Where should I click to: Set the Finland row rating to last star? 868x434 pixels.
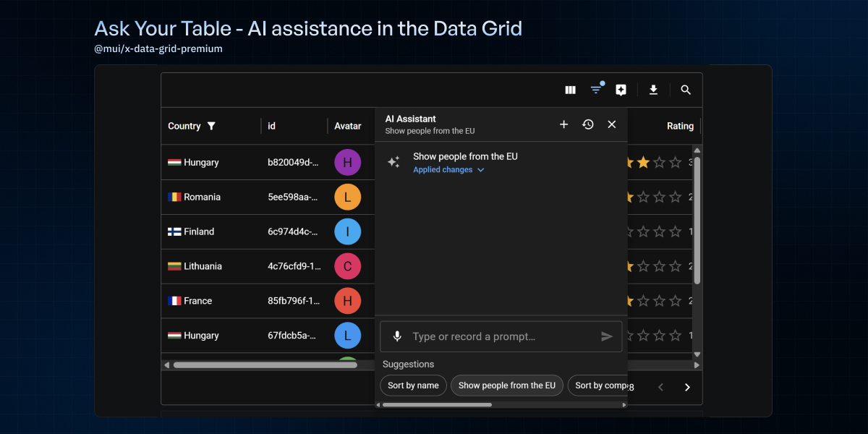click(x=675, y=231)
